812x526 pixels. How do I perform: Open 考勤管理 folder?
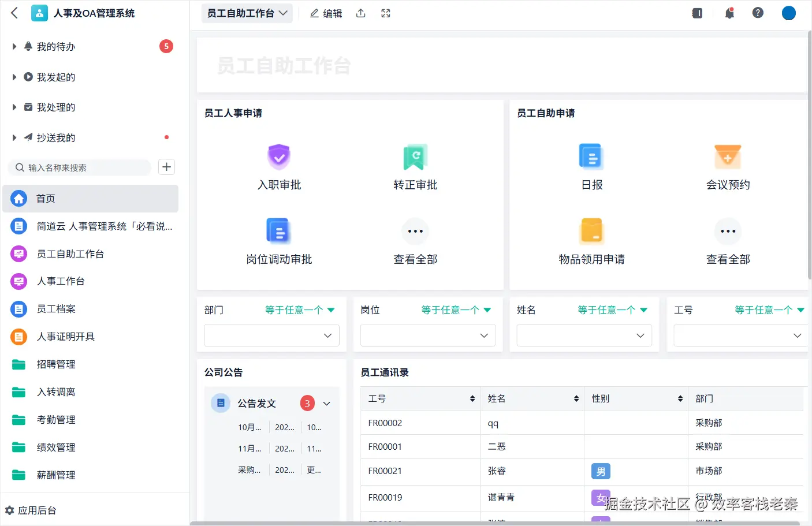91,420
